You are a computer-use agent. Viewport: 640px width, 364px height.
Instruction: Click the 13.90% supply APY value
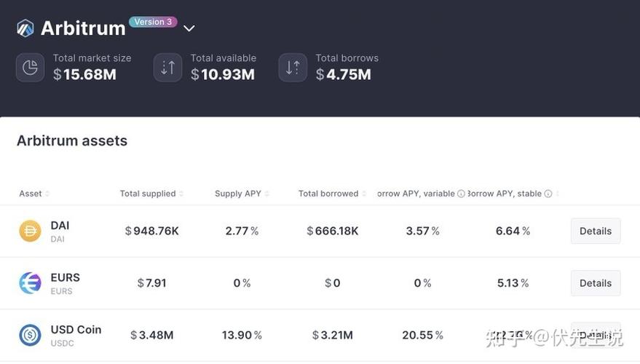click(x=242, y=335)
